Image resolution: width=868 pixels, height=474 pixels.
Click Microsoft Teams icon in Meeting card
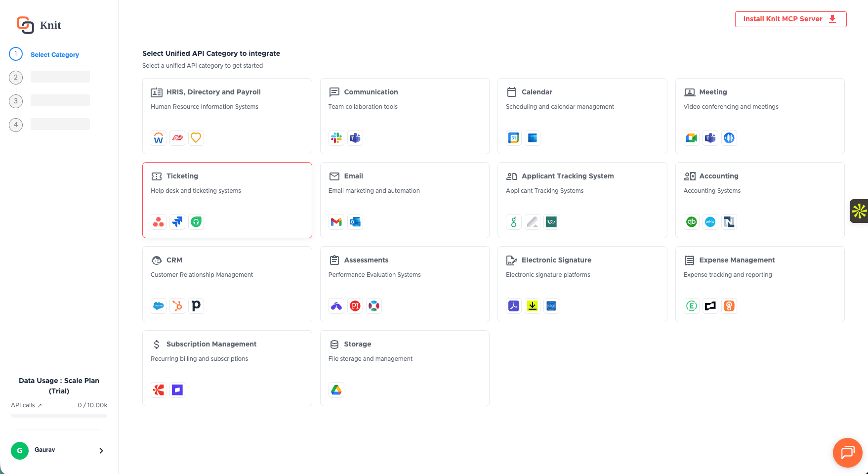click(x=710, y=138)
